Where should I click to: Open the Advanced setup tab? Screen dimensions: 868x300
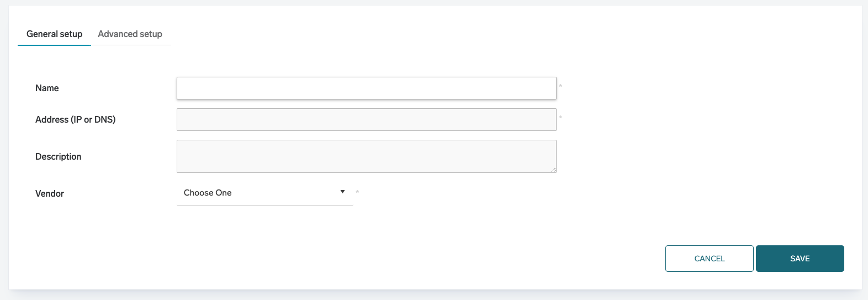coord(130,34)
